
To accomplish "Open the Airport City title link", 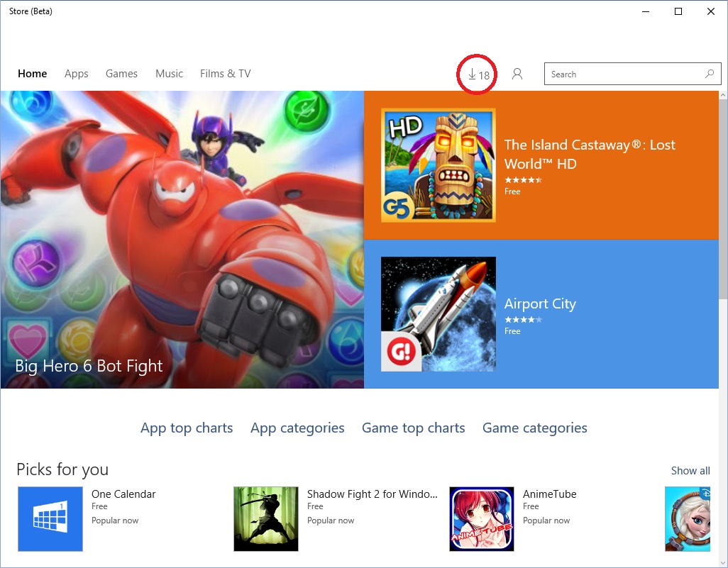I will coord(540,304).
